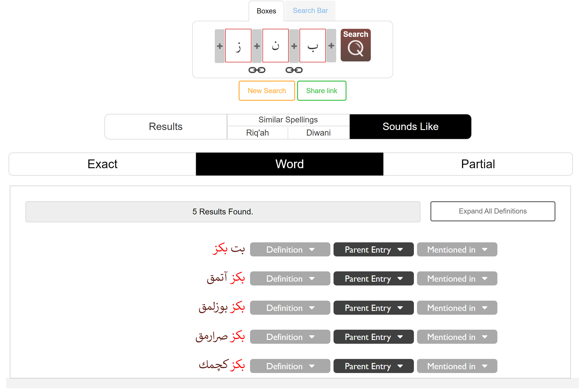Click the Search magnifier button
The height and width of the screenshot is (392, 582).
355,45
